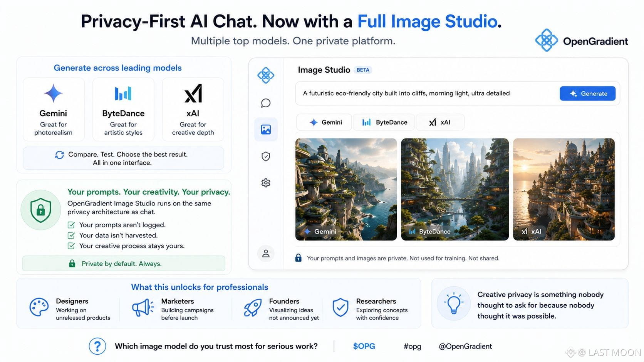Click the "Researchers" label
The width and height of the screenshot is (644, 362).
click(376, 301)
